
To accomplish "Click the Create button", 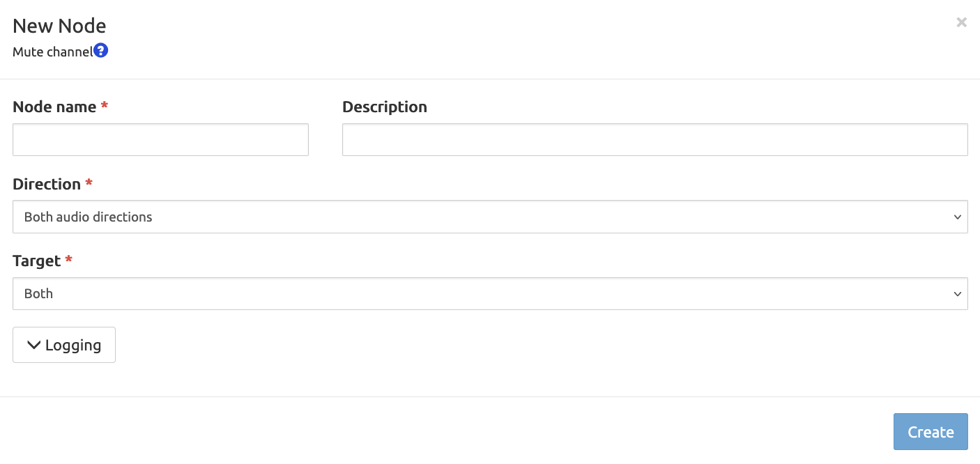I will pyautogui.click(x=931, y=432).
